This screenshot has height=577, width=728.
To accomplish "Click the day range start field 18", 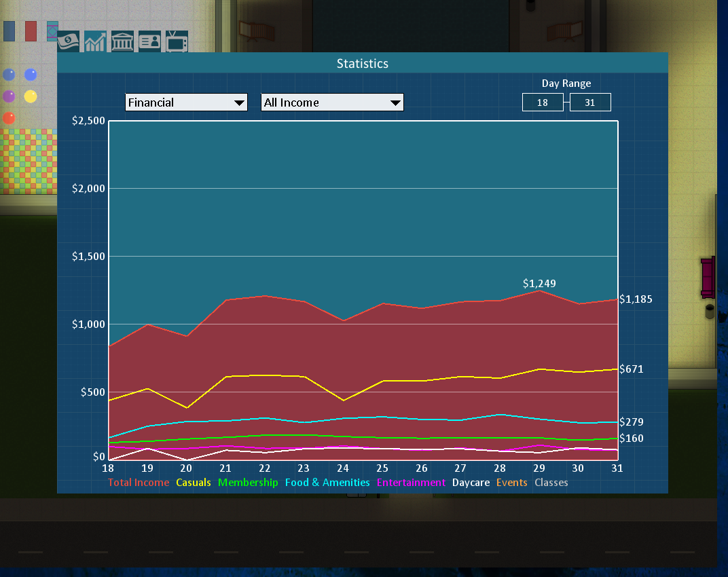I will (542, 103).
